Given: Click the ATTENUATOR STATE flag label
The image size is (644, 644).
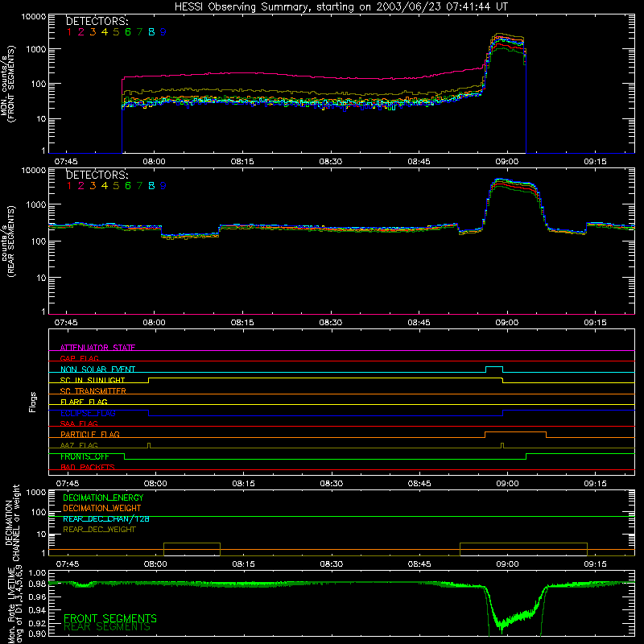Looking at the screenshot, I should (x=97, y=348).
